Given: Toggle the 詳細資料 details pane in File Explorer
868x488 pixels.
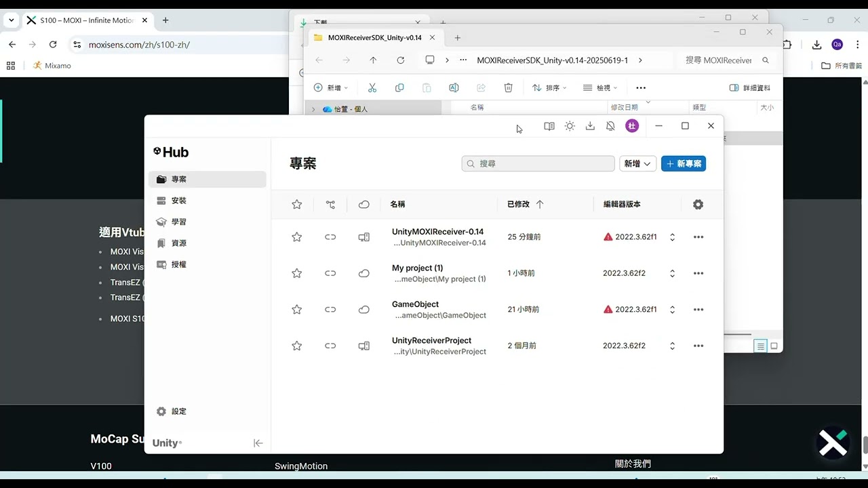Looking at the screenshot, I should 749,88.
